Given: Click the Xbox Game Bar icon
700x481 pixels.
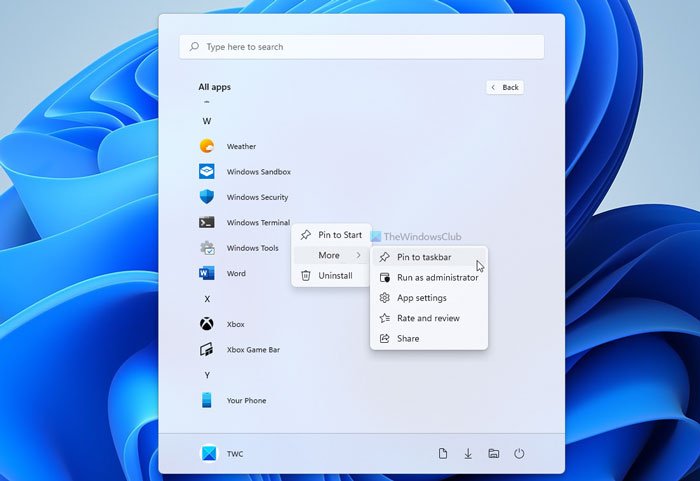Looking at the screenshot, I should click(x=207, y=349).
